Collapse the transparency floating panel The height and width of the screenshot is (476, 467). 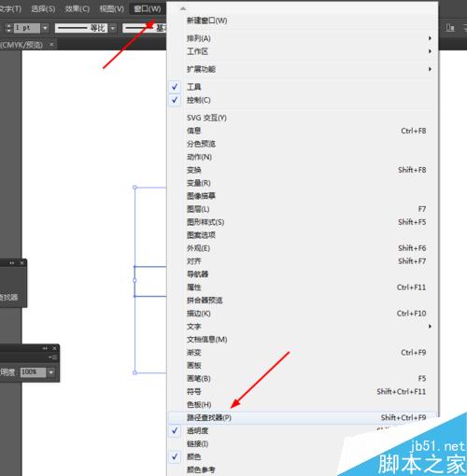45,348
